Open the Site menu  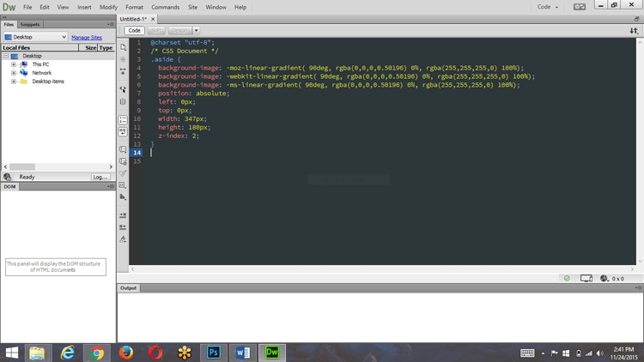click(192, 7)
